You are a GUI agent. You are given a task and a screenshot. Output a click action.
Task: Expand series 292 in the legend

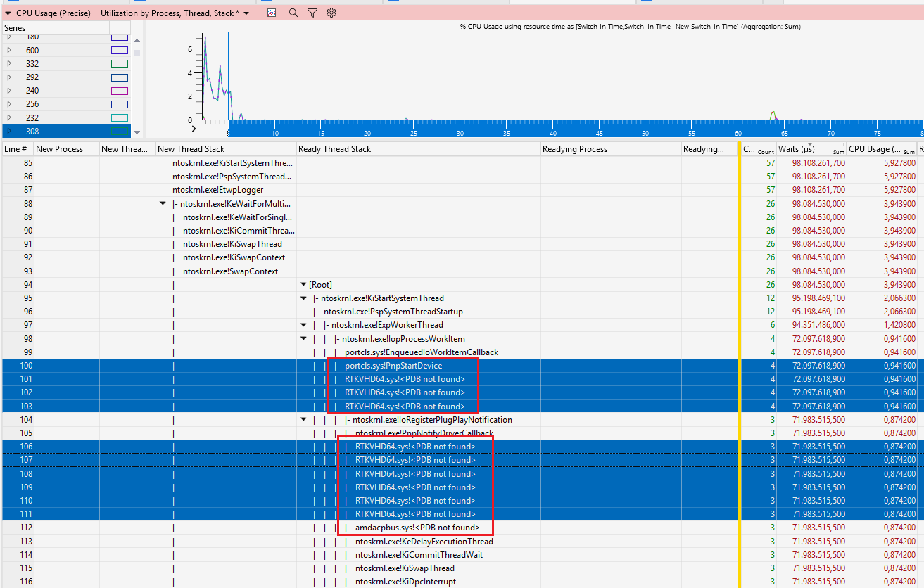point(9,77)
